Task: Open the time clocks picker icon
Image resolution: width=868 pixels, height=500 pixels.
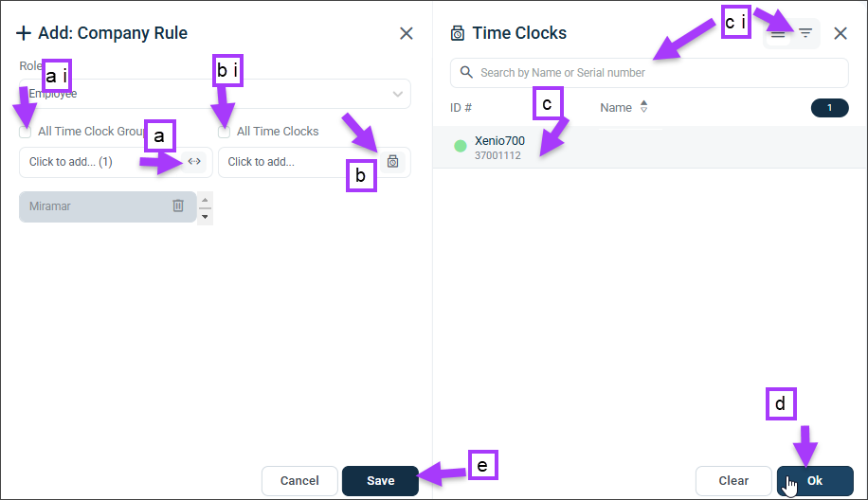Action: click(x=392, y=162)
